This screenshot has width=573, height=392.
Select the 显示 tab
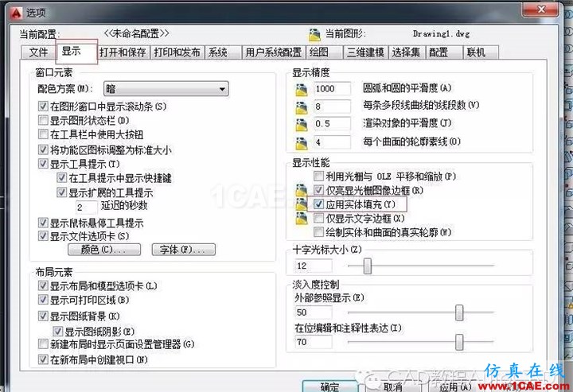[x=76, y=52]
